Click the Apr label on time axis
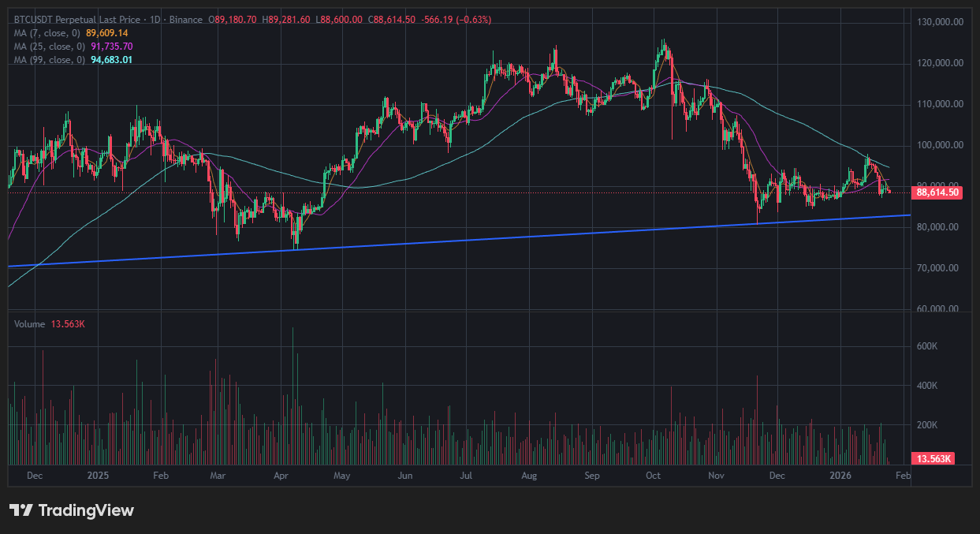The image size is (980, 534). 281,476
